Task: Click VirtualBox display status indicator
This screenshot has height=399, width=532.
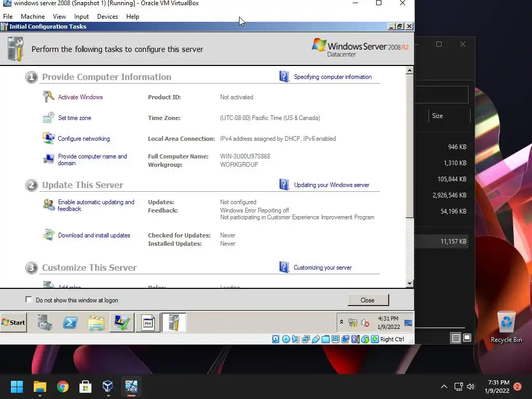Action: pyautogui.click(x=335, y=339)
